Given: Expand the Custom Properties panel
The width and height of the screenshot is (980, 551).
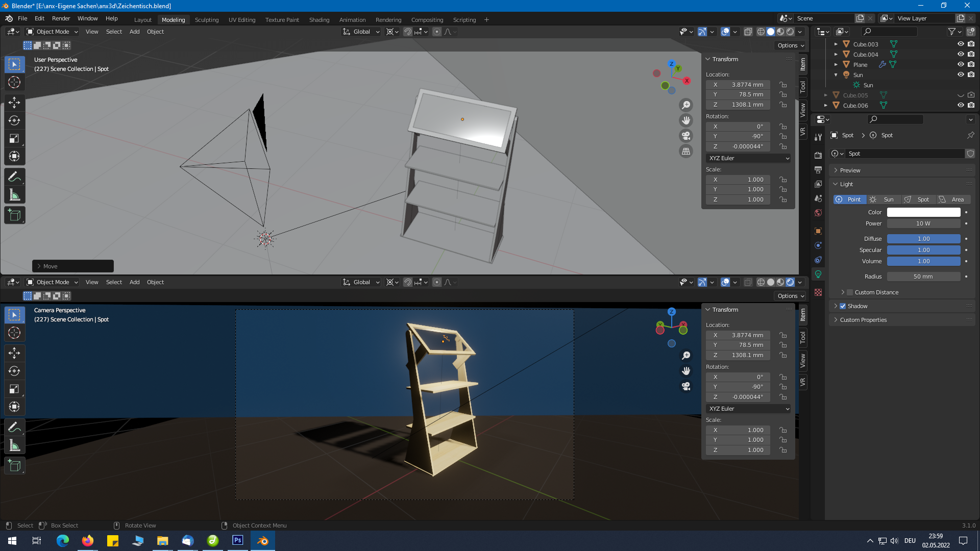Looking at the screenshot, I should (x=863, y=320).
